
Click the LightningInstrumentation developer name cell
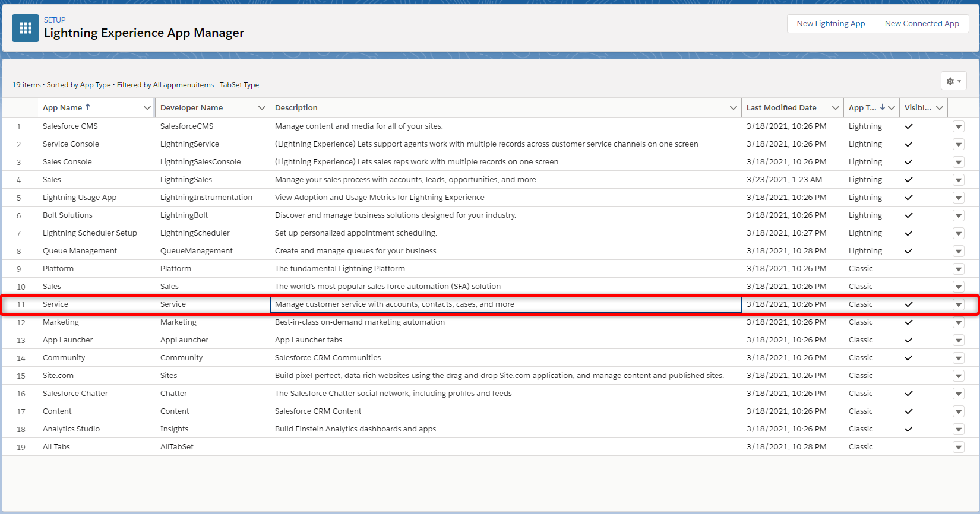[x=206, y=198]
